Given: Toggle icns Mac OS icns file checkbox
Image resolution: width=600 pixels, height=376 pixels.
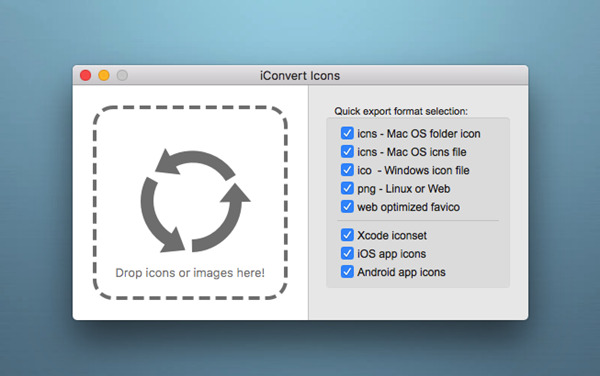Looking at the screenshot, I should pos(347,151).
